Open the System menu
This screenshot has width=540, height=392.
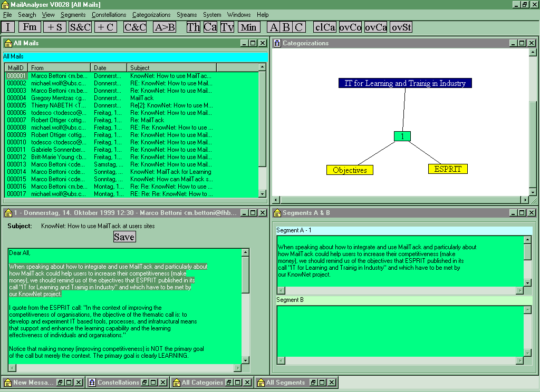(212, 15)
